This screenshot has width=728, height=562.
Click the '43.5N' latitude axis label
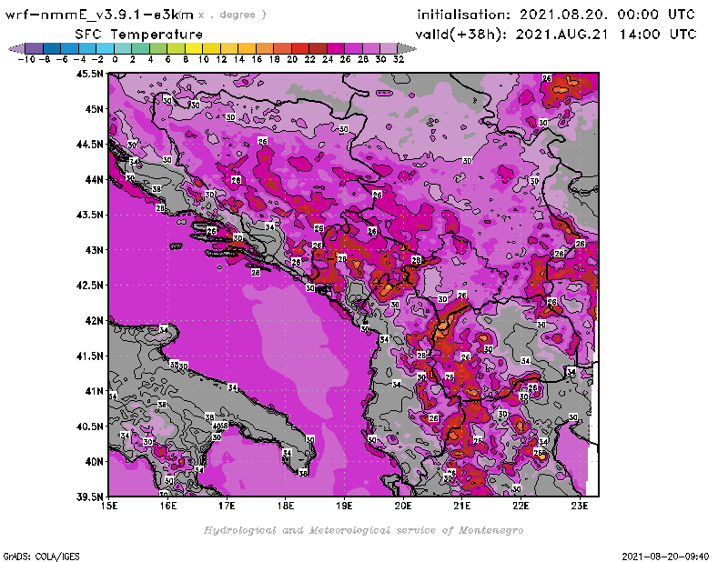(x=89, y=215)
